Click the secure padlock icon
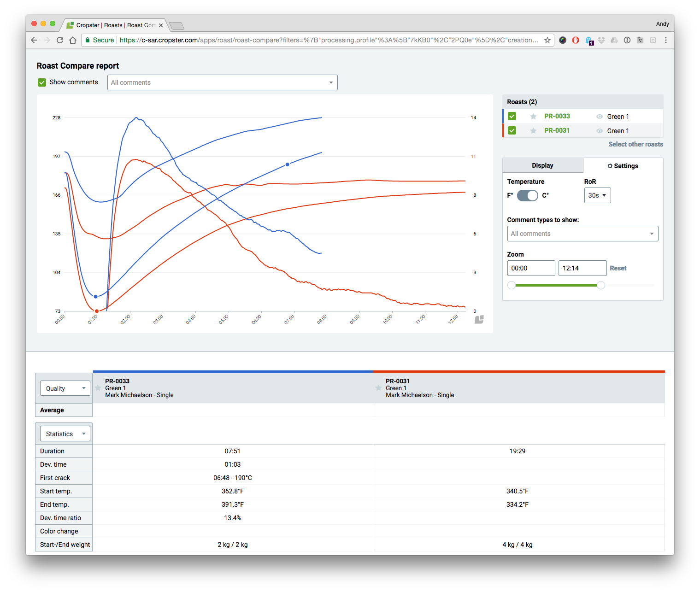The width and height of the screenshot is (700, 592). [x=88, y=40]
